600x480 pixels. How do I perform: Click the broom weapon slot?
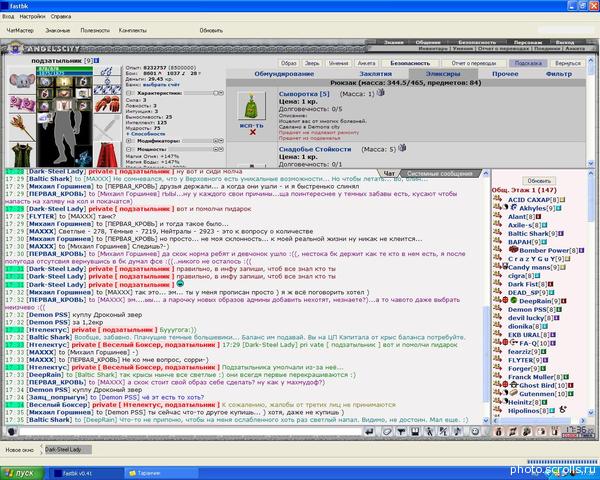point(22,128)
